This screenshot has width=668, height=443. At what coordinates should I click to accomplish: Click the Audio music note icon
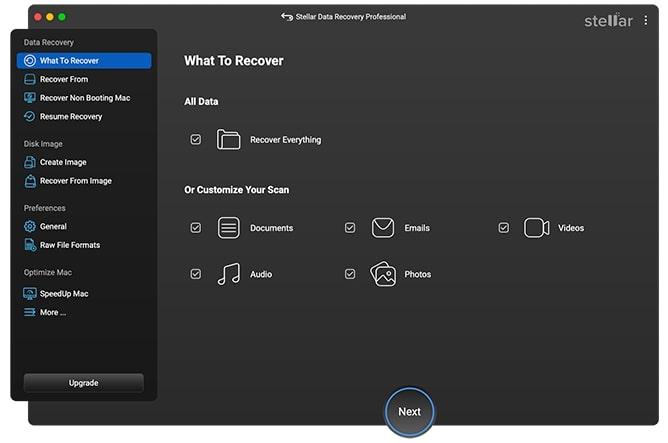tap(229, 274)
